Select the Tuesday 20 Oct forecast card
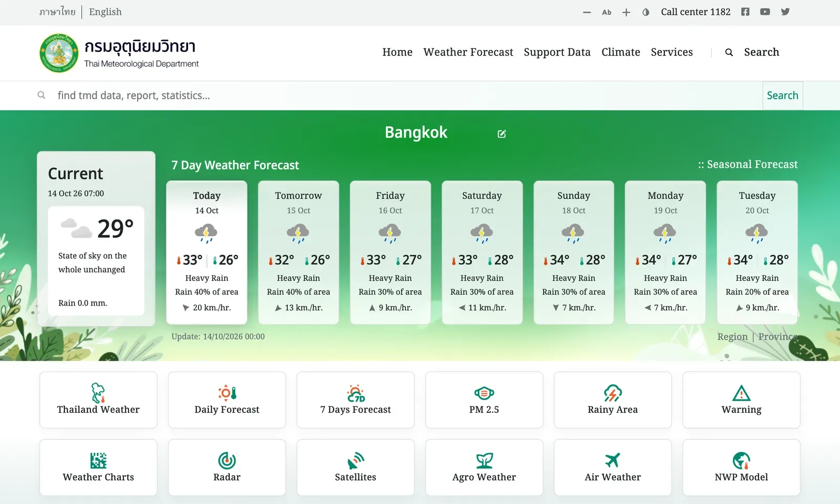 click(757, 253)
